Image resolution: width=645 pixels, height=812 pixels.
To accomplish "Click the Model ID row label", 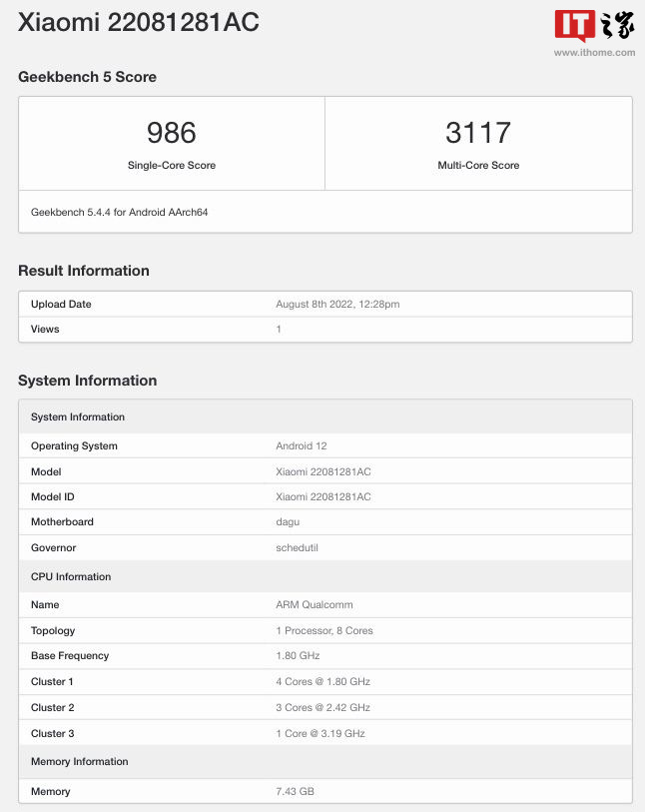I will (x=52, y=496).
